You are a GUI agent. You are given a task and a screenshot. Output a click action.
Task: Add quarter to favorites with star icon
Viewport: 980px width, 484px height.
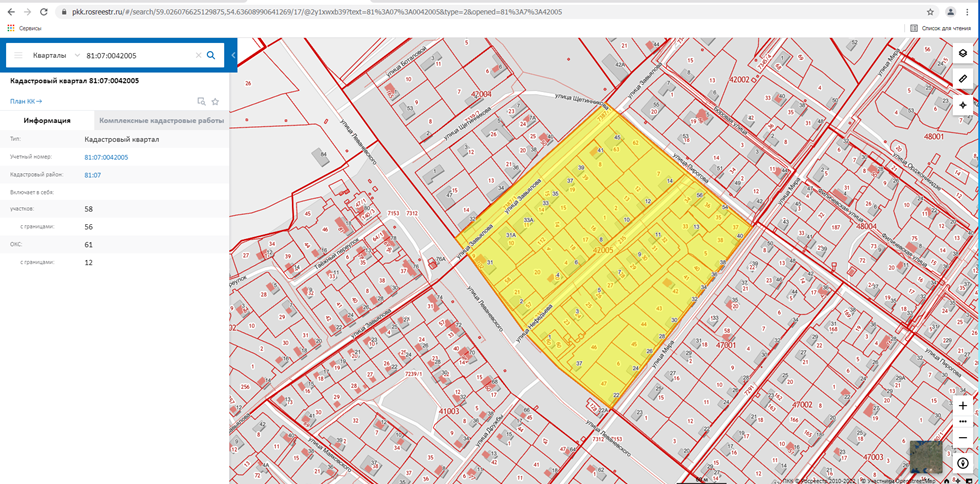[x=215, y=101]
